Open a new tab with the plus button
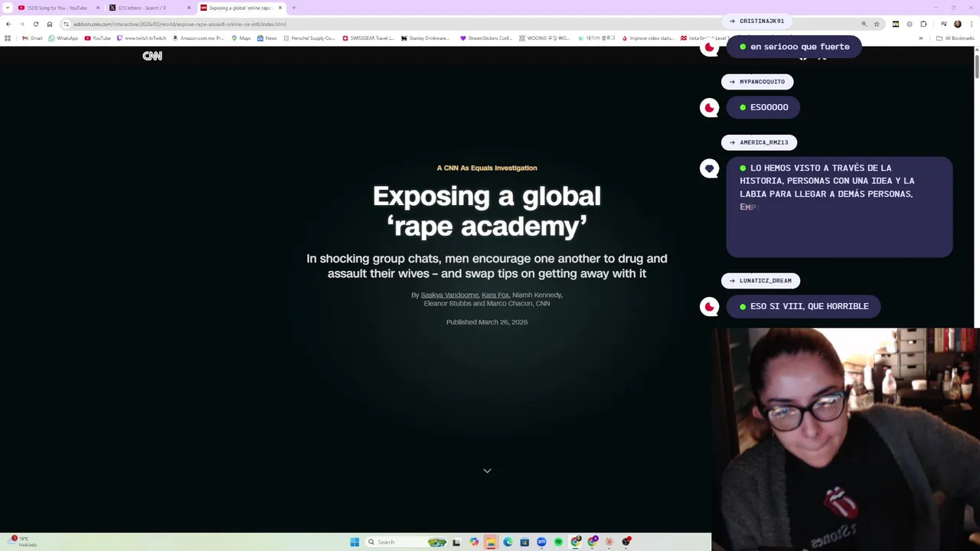Screen dimensions: 980x551 point(294,8)
